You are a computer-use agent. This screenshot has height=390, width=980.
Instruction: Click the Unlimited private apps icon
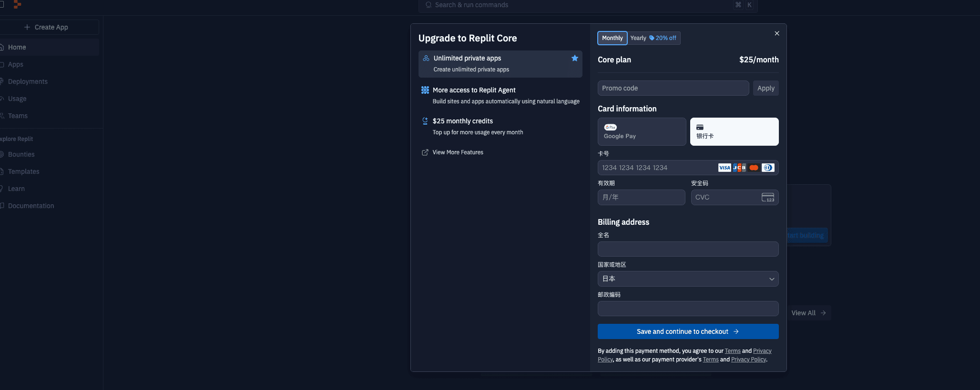[426, 58]
